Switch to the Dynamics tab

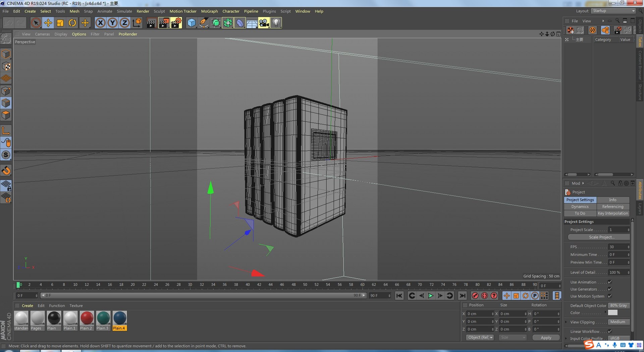(x=580, y=207)
